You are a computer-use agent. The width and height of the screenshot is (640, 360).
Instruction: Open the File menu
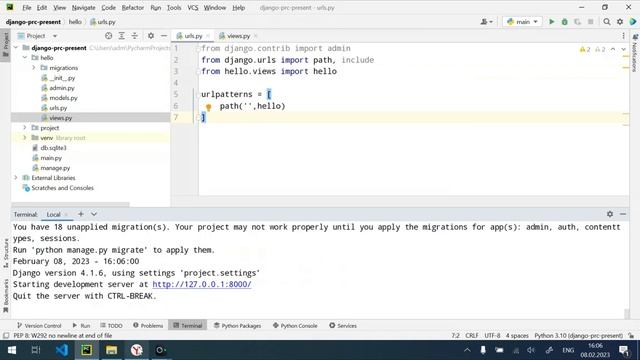(27, 7)
